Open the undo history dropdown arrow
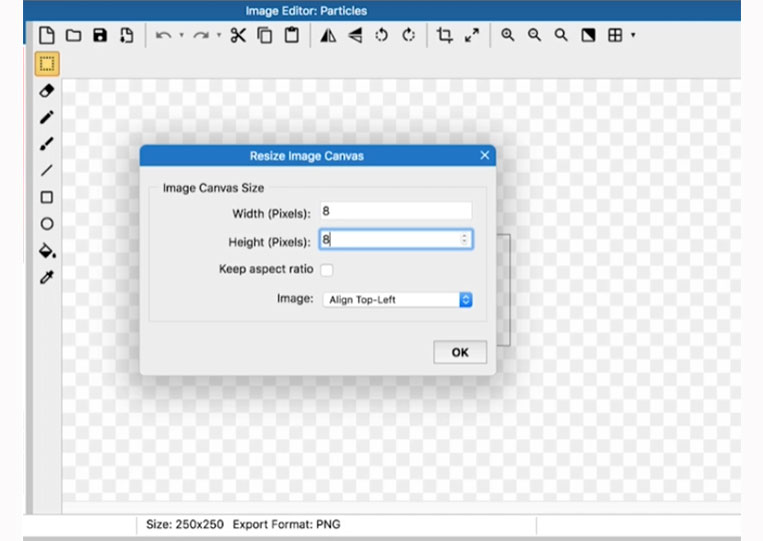 182,35
